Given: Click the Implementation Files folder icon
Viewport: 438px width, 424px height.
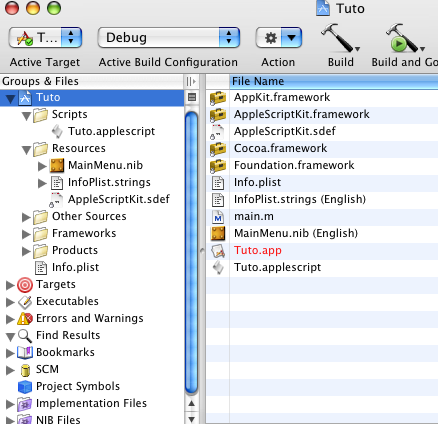Looking at the screenshot, I should pos(25,404).
